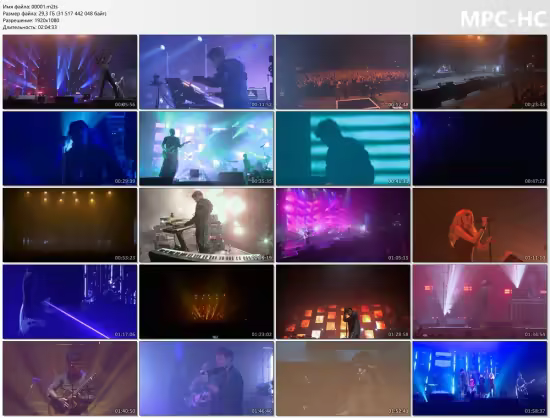Select the 01:58:37 full band on blue stage thumbnail
Viewport: 550px width, 418px height.
(480, 379)
